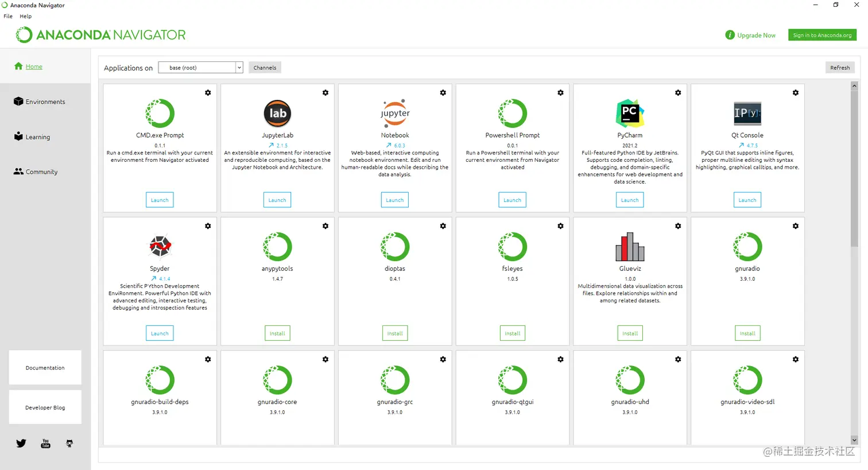Install gnuradio
This screenshot has width=868, height=470.
[747, 333]
